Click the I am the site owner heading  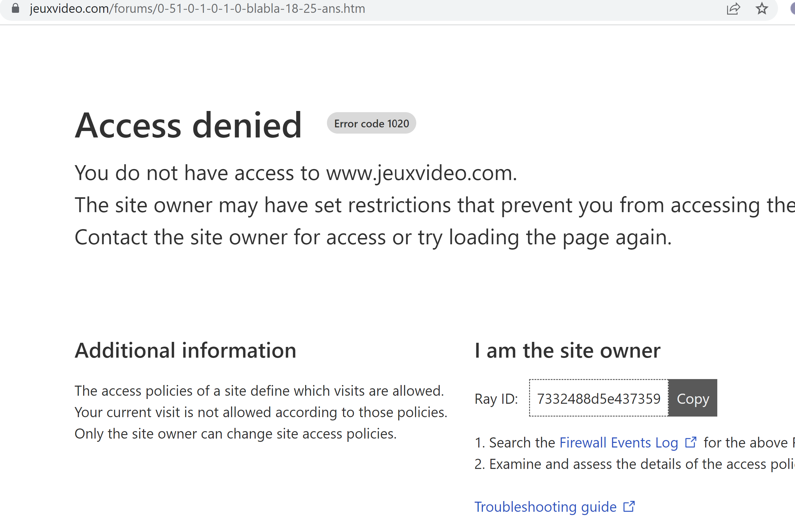tap(567, 350)
